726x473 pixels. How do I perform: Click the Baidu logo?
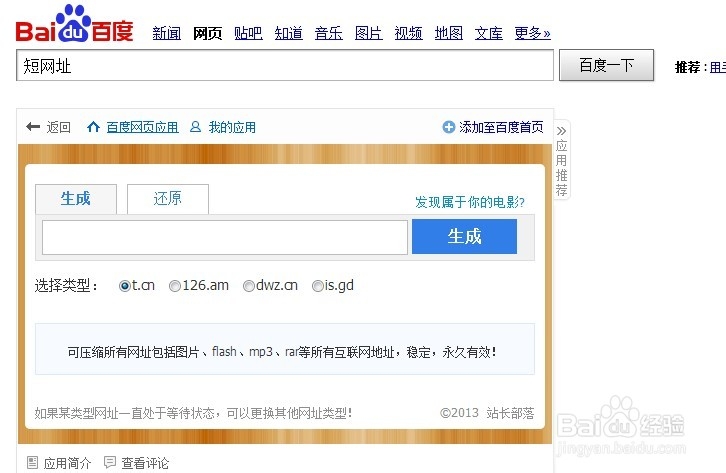[74, 24]
